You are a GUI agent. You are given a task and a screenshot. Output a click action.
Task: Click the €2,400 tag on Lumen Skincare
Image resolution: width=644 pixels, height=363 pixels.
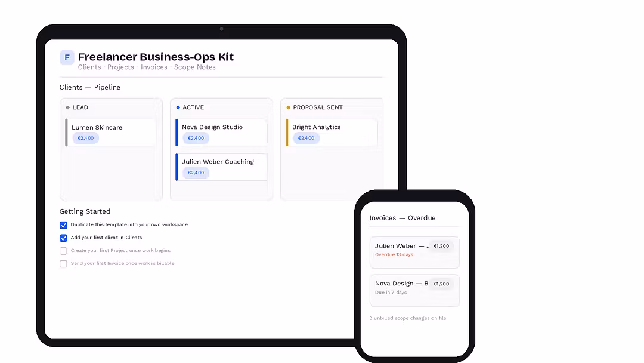[86, 138]
